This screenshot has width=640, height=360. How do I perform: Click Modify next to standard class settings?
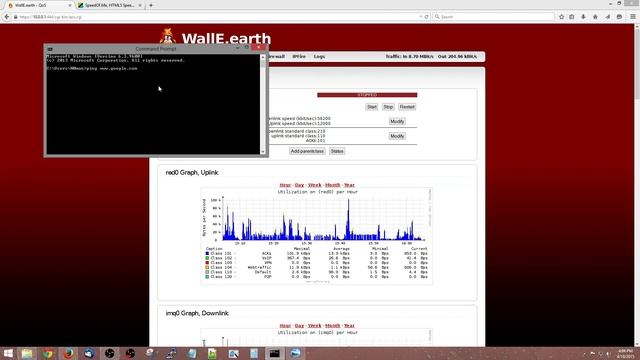pyautogui.click(x=397, y=136)
